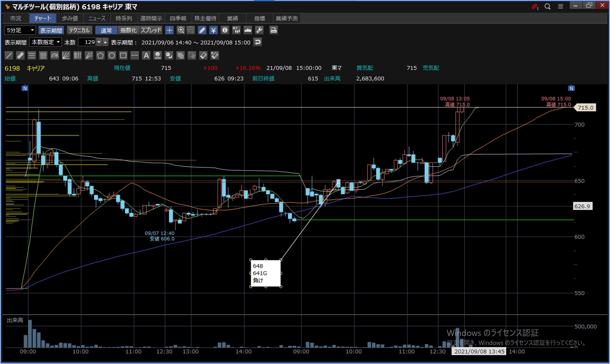
Task: Switch chart to 指数化 mode
Action: [128, 30]
